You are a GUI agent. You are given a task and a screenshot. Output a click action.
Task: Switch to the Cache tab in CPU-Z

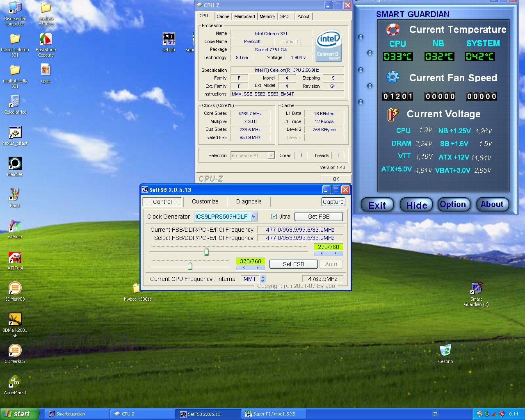pyautogui.click(x=223, y=16)
